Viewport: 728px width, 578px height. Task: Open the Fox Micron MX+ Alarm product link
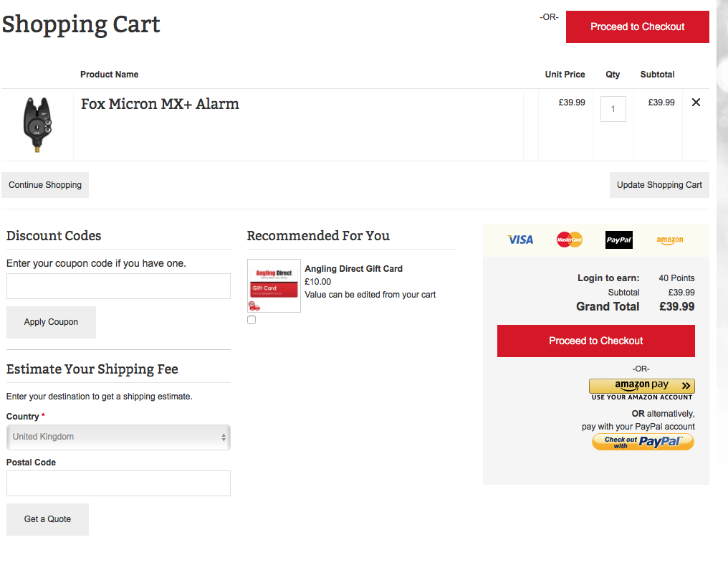click(160, 104)
